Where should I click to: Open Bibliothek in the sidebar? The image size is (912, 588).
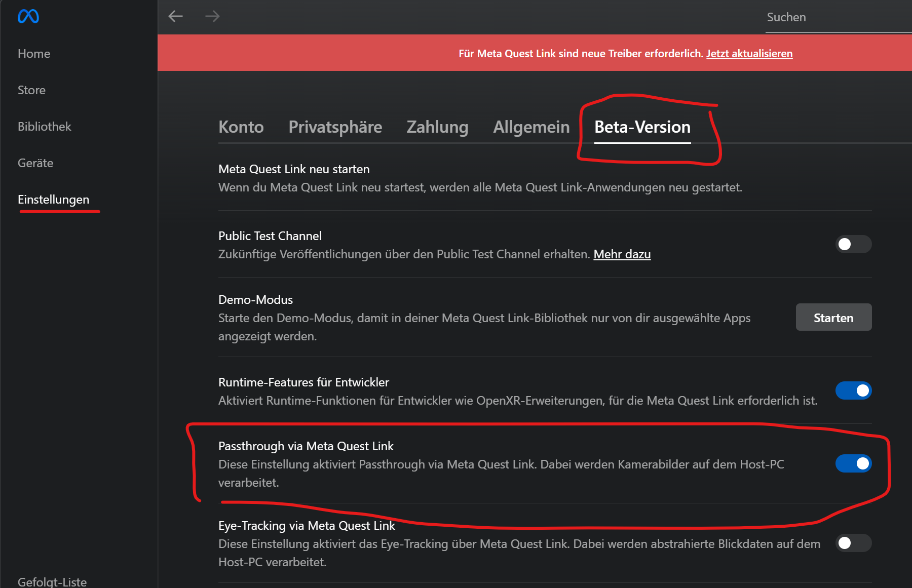coord(45,127)
